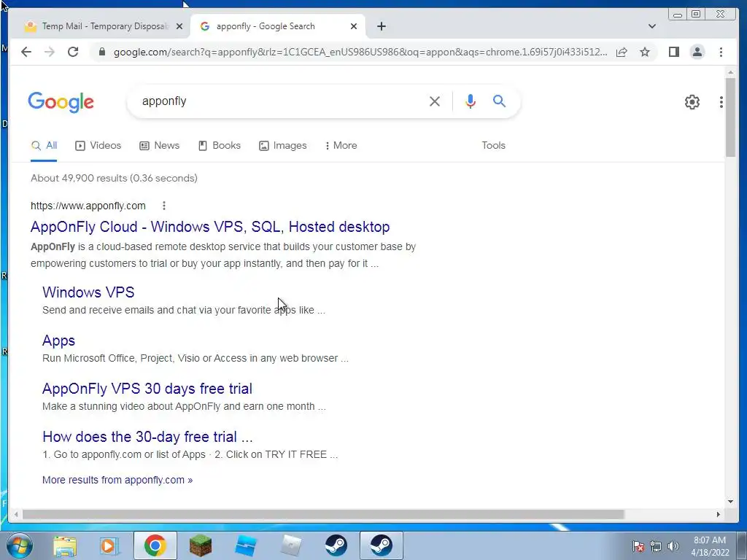
Task: Go back using the browser back arrow
Action: 26,52
